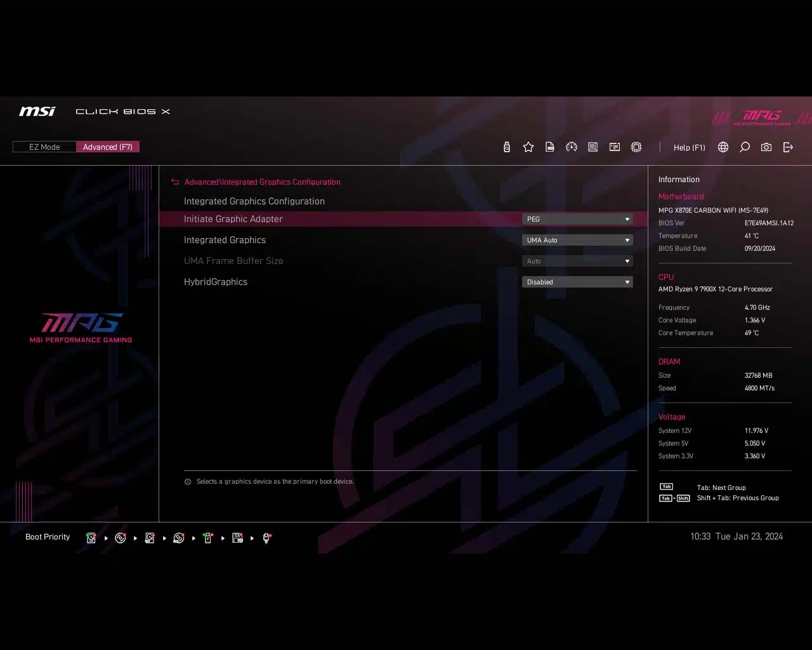Click the info icon beside help description

point(188,482)
